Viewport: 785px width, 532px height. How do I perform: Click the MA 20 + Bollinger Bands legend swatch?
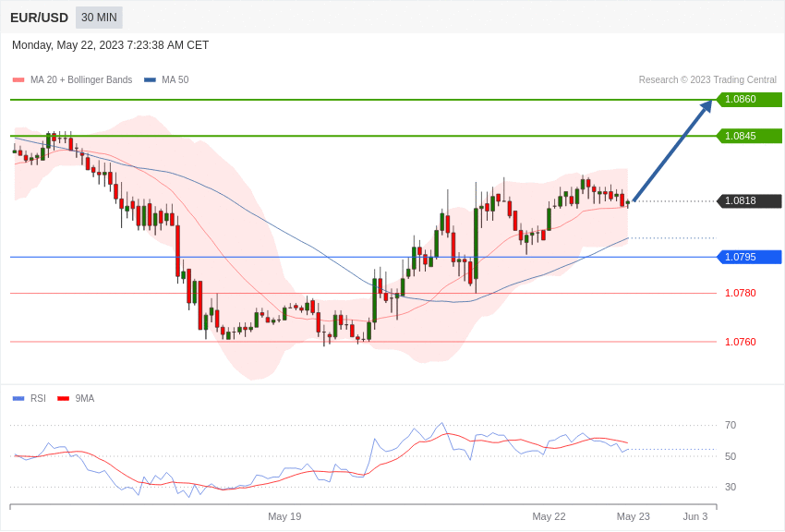point(18,79)
